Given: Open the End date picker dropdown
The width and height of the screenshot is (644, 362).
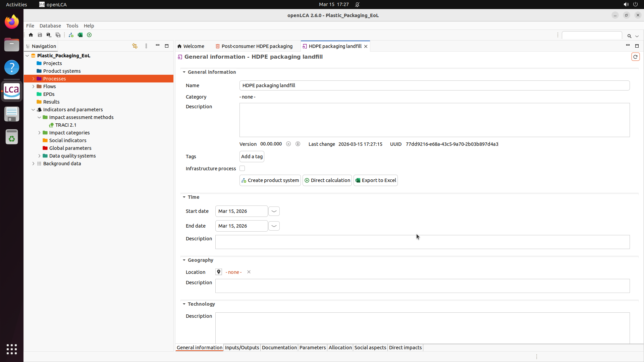Looking at the screenshot, I should pos(274,226).
